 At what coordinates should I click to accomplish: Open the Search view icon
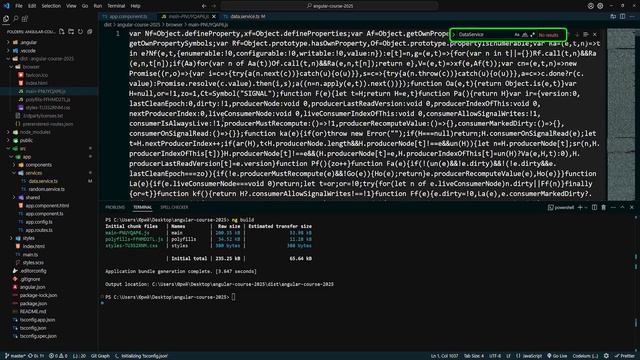(16, 19)
